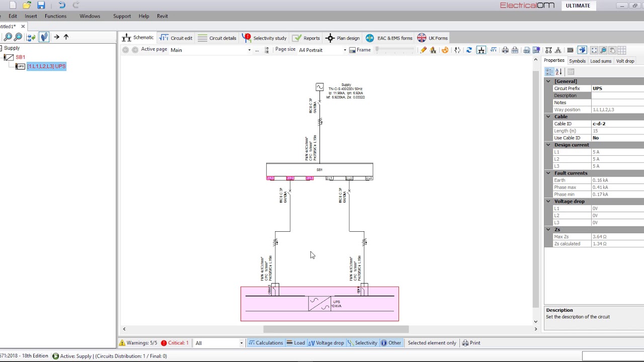Screen dimensions: 644x362
Task: Show categorized properties view
Action: tap(549, 72)
